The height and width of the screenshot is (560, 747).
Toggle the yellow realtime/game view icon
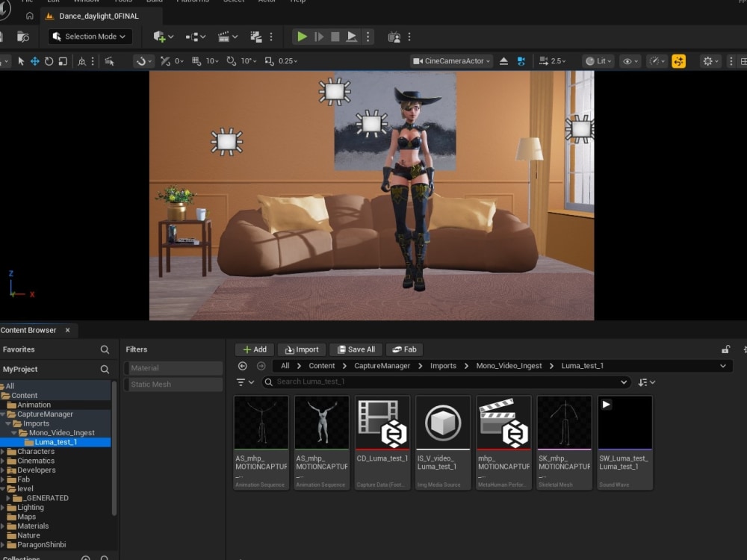point(678,61)
